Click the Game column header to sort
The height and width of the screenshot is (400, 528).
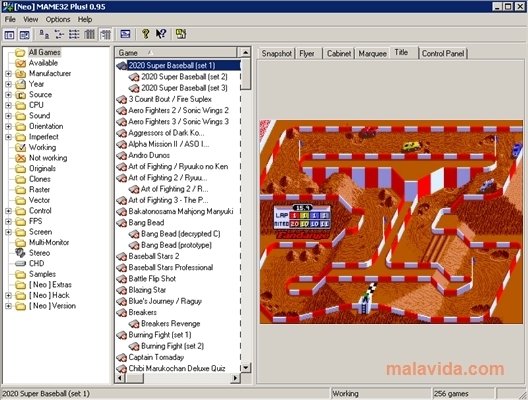click(x=176, y=53)
